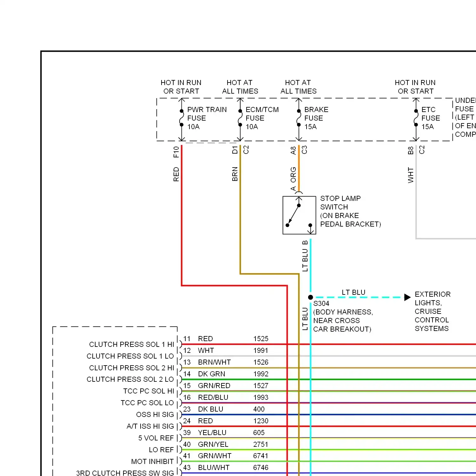The height and width of the screenshot is (476, 476).
Task: Click the vertical ORG wire color label
Action: 293,175
